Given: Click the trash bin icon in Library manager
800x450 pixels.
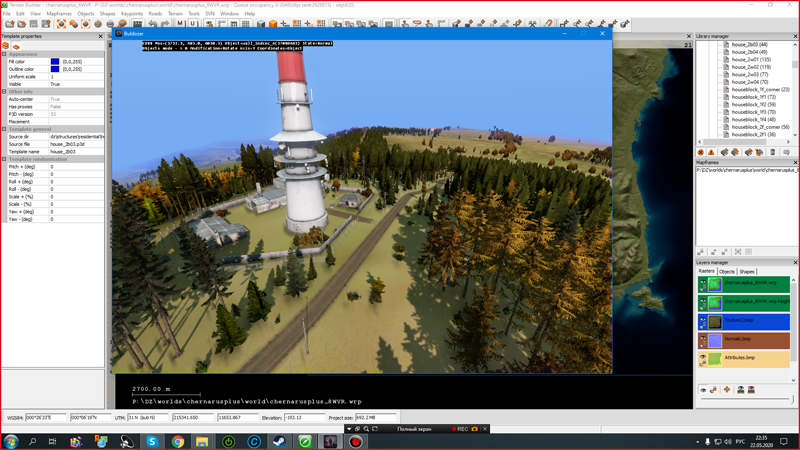Looking at the screenshot, I should coord(772,152).
